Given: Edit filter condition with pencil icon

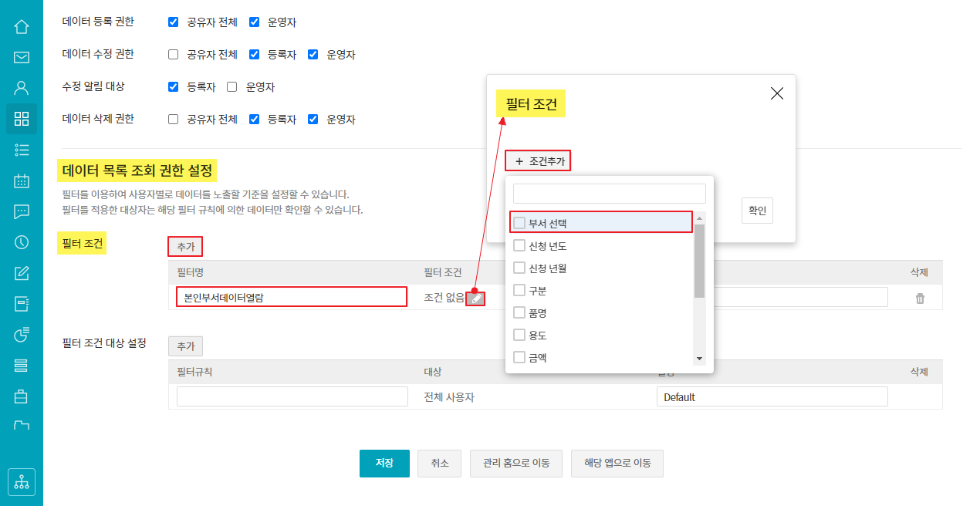Looking at the screenshot, I should 476,299.
